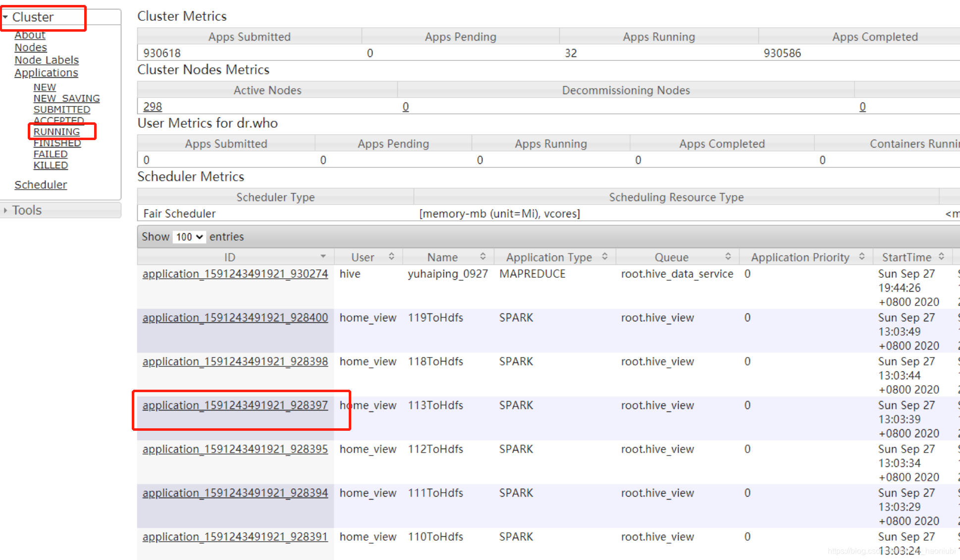
Task: Open application_1591243491921_930274 link
Action: pyautogui.click(x=235, y=274)
